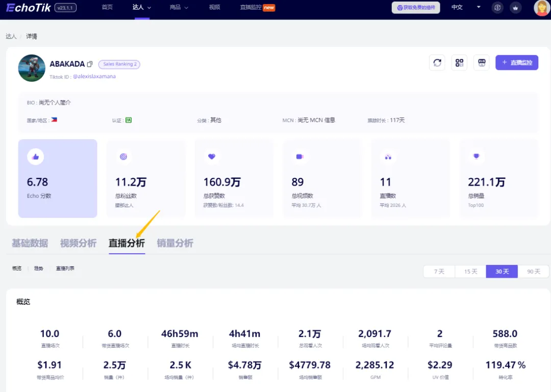Image resolution: width=551 pixels, height=392 pixels.
Task: Open the @alexislaxamana TikTok ID link
Action: coord(94,76)
